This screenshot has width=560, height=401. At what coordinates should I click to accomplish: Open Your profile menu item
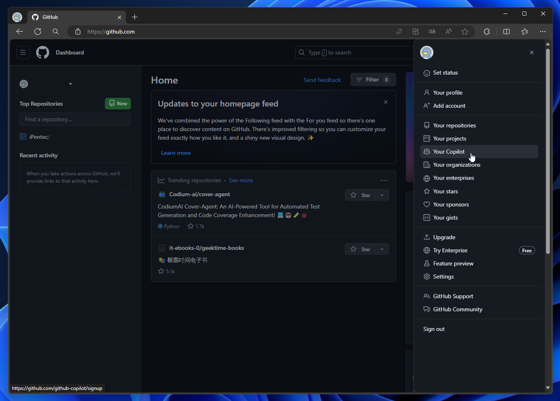[479, 93]
